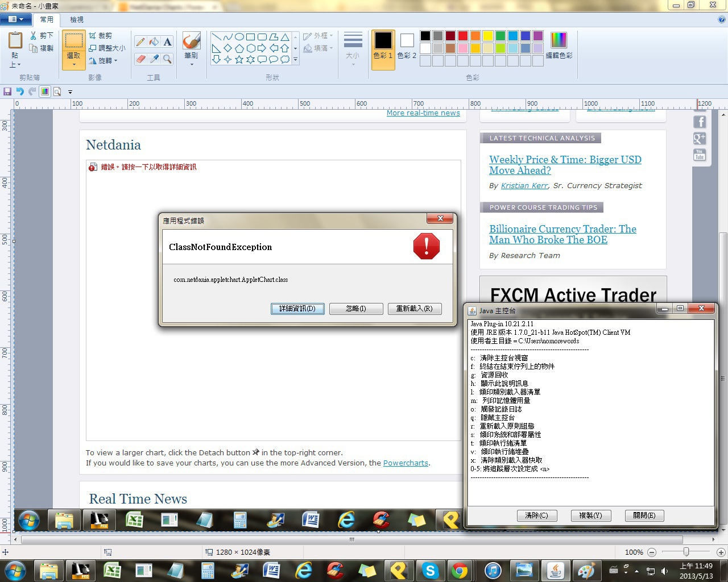Open the 填滿 (Fill) dropdown
The height and width of the screenshot is (582, 728).
click(x=318, y=48)
